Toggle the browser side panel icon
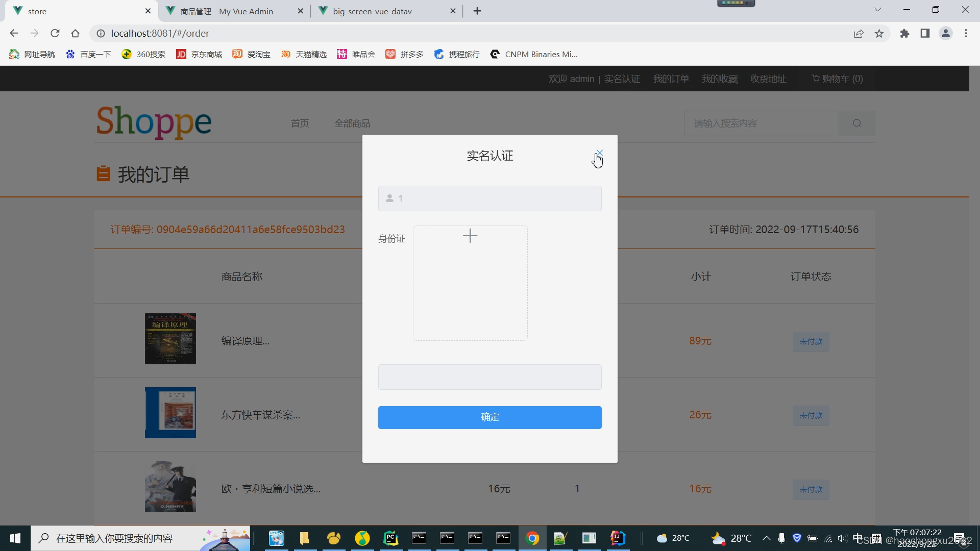The image size is (980, 551). click(925, 34)
